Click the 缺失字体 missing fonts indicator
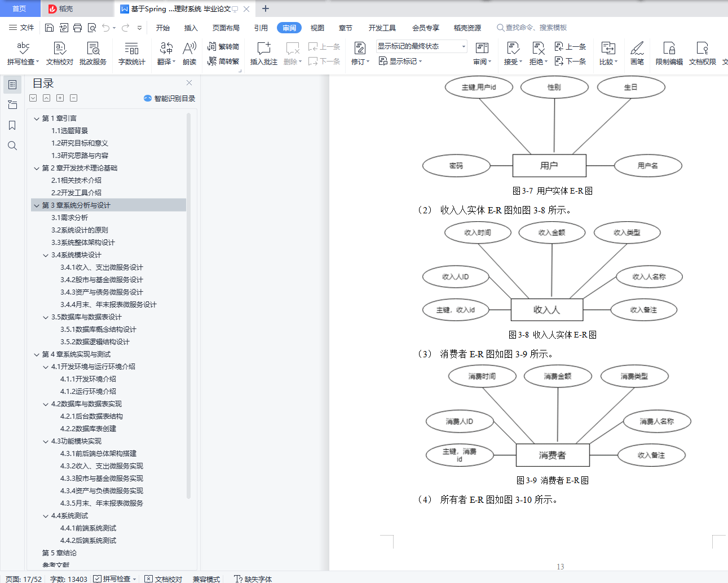 (x=253, y=579)
